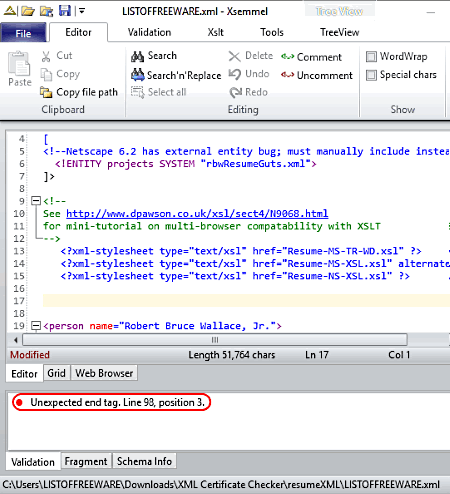Click the Delete X icon
The image size is (450, 494).
point(235,56)
